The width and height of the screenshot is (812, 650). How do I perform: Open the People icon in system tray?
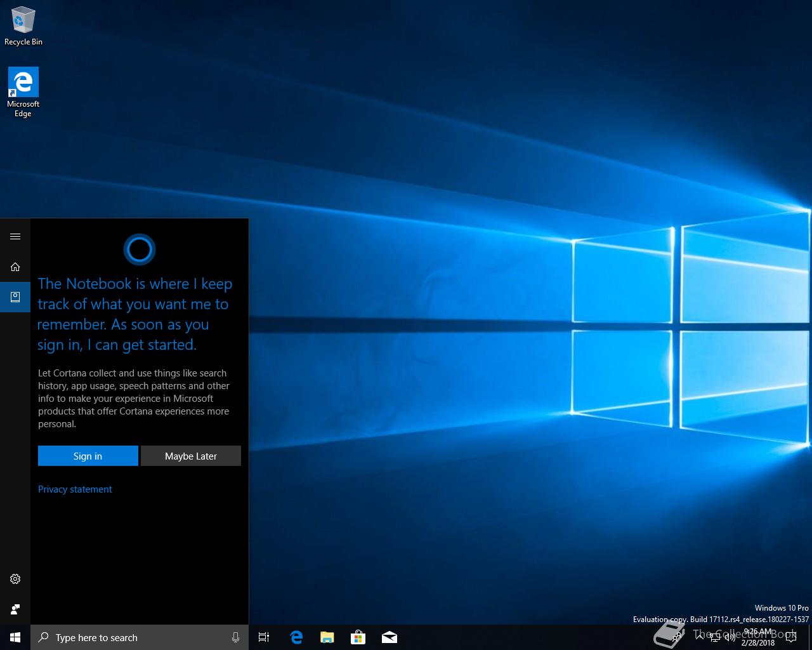(x=678, y=637)
